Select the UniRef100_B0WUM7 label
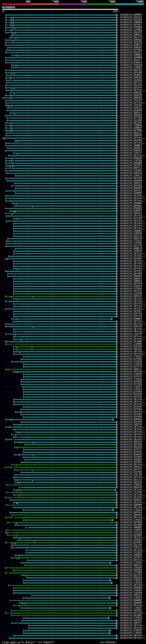The image size is (146, 644). (131, 48)
